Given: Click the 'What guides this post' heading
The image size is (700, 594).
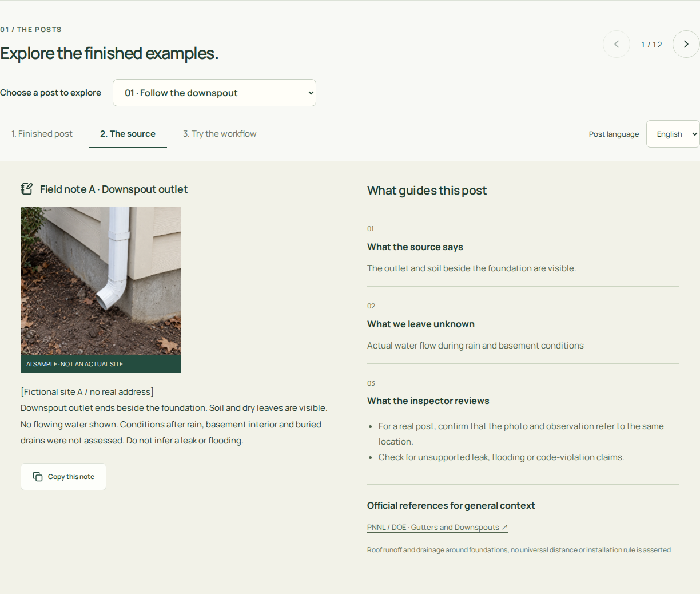Looking at the screenshot, I should [427, 191].
